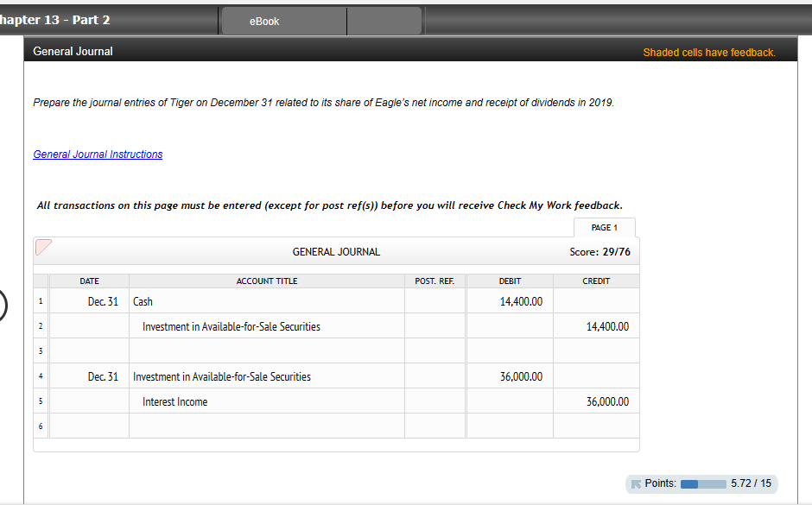Click the General Journal header bar
Image resolution: width=812 pixels, height=505 pixels.
point(73,51)
